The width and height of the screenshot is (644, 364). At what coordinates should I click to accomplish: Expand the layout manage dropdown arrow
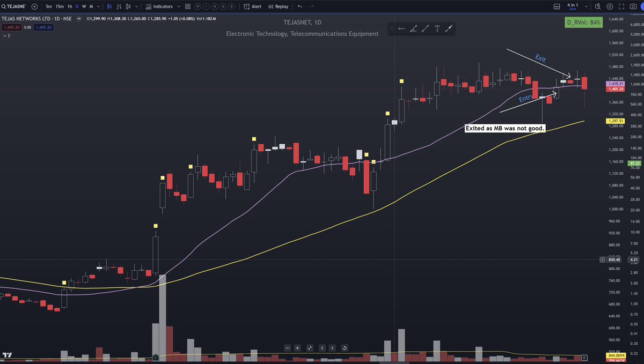coord(586,6)
